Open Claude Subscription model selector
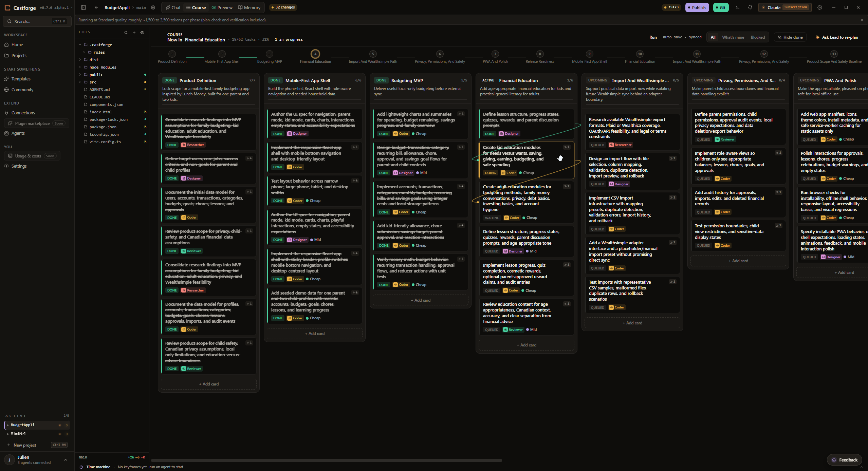 (785, 7)
